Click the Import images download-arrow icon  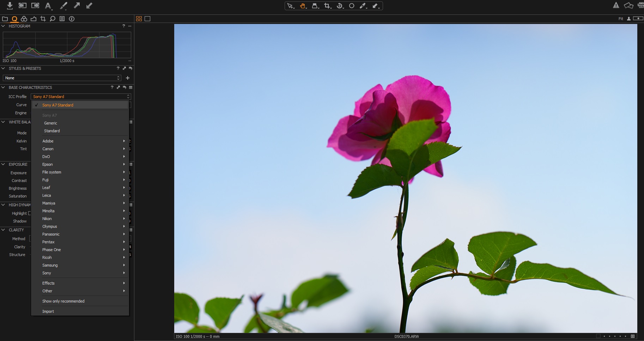(10, 6)
